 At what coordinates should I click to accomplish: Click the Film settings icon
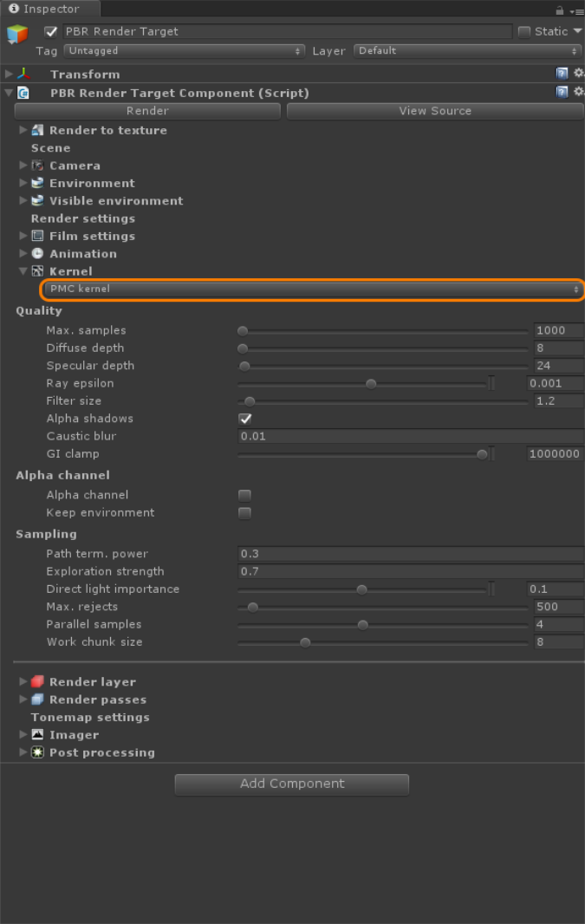(x=38, y=237)
